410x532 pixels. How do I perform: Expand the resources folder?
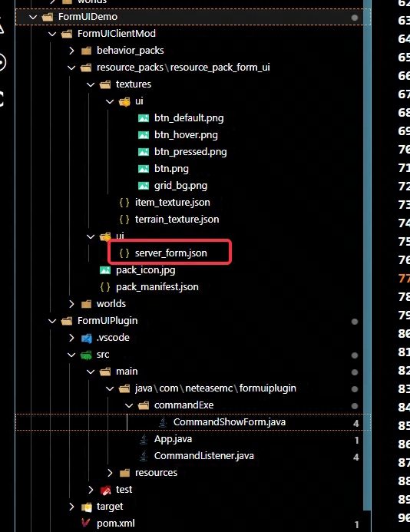pos(110,473)
